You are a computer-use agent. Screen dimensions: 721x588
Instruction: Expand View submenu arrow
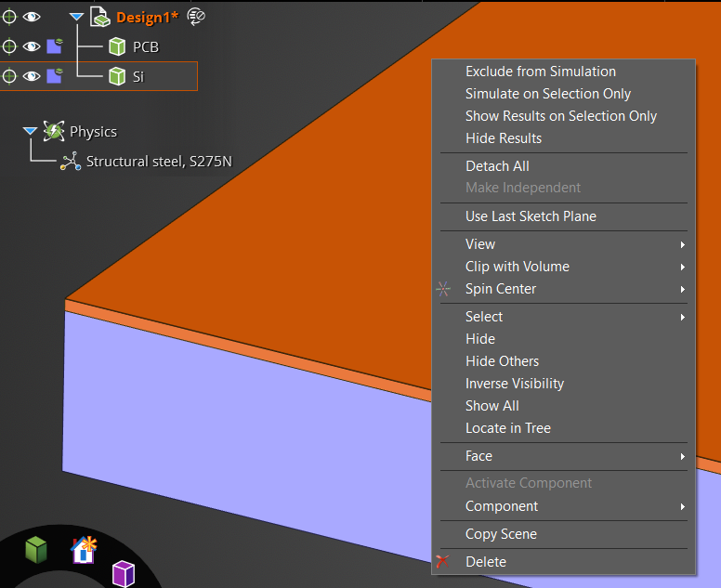click(683, 244)
